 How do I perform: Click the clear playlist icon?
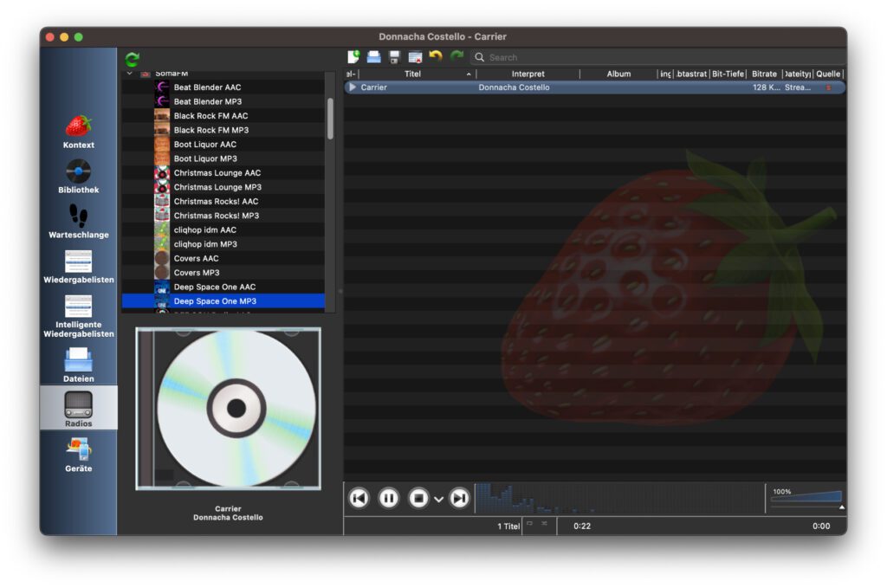[x=415, y=57]
